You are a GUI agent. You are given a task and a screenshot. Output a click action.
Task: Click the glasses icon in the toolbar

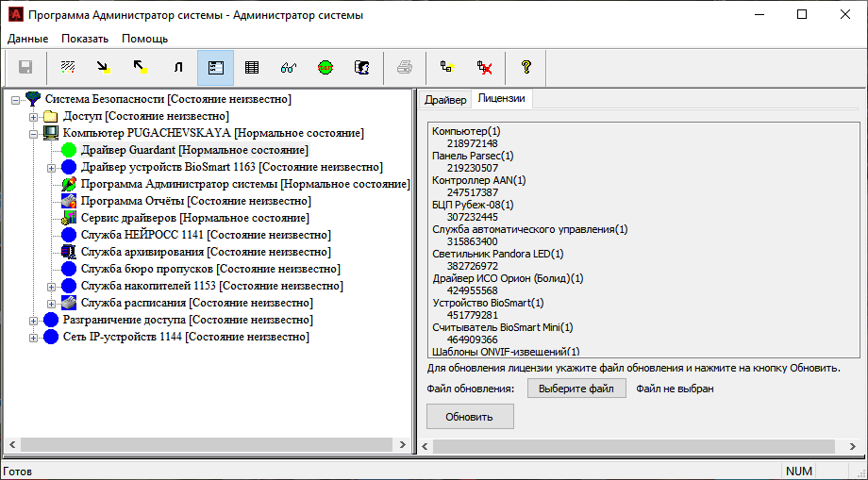click(x=289, y=68)
